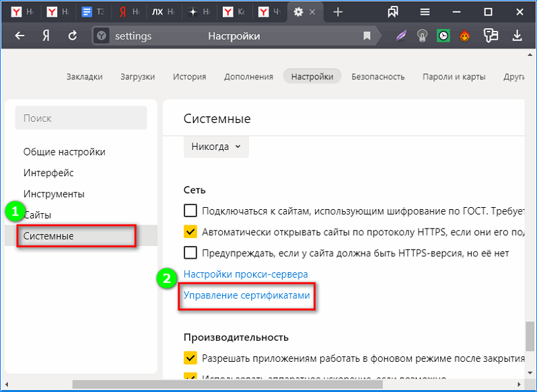Go to Инструменты in sidebar

tap(54, 194)
